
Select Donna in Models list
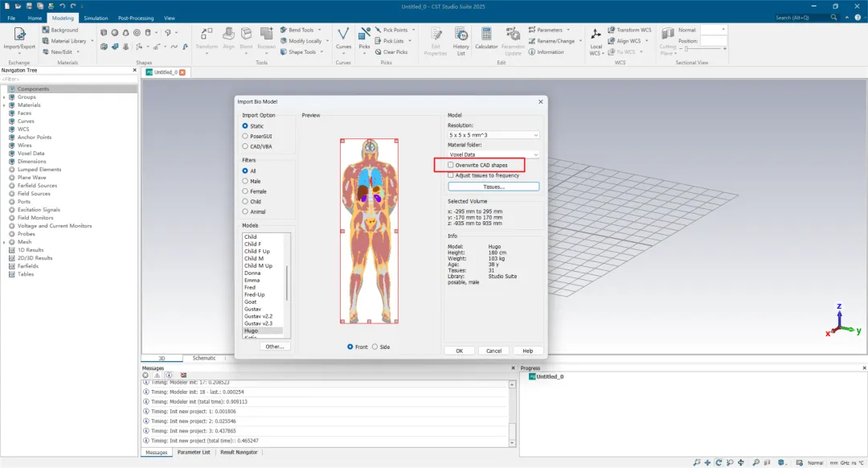tap(252, 273)
